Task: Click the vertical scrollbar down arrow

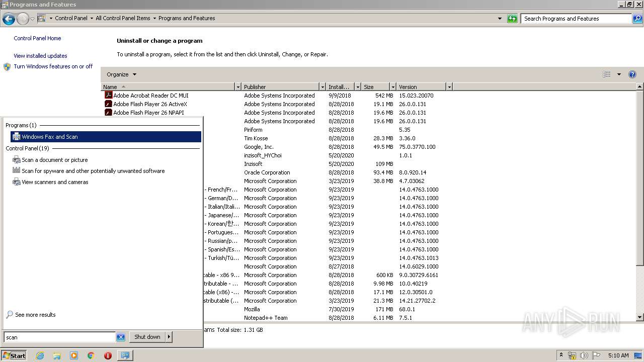Action: pyautogui.click(x=640, y=317)
